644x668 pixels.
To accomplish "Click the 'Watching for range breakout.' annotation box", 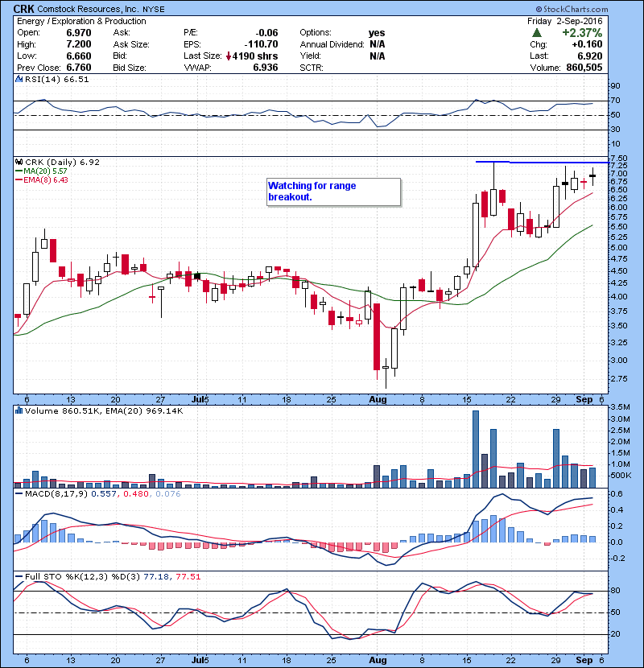I will [334, 192].
